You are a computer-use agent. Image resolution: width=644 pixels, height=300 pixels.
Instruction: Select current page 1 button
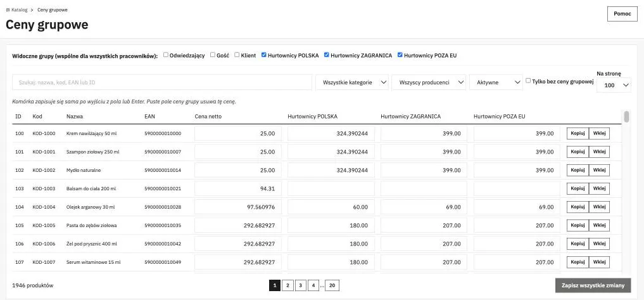(275, 285)
